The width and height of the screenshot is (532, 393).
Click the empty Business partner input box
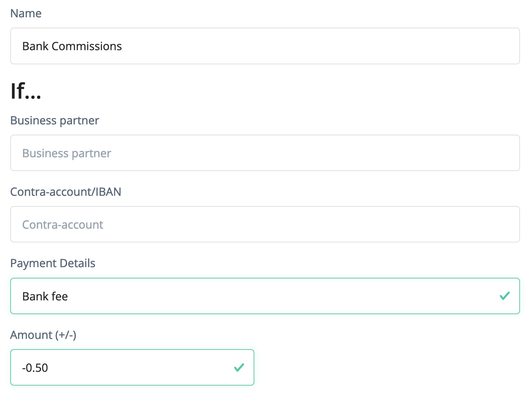[x=265, y=153]
